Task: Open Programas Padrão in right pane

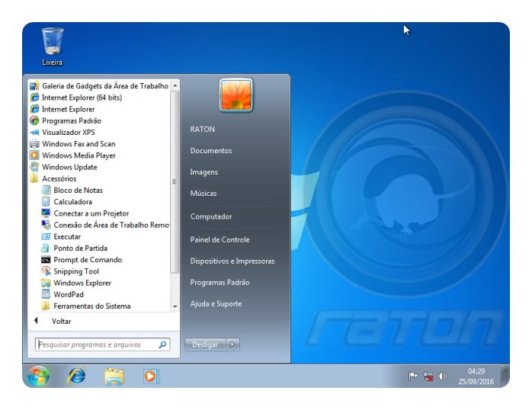Action: [220, 282]
